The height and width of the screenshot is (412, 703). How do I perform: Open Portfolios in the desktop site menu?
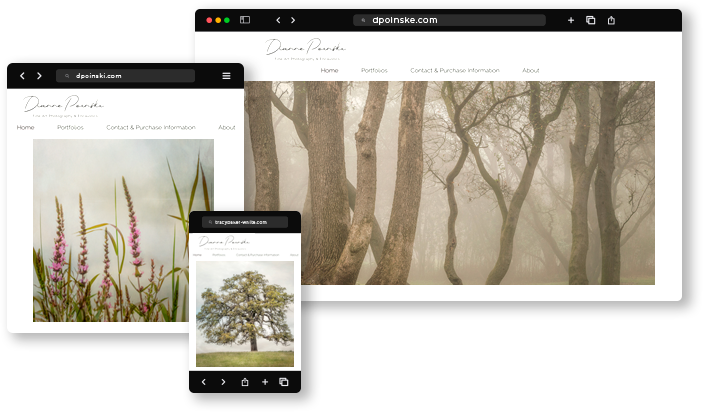coord(374,71)
